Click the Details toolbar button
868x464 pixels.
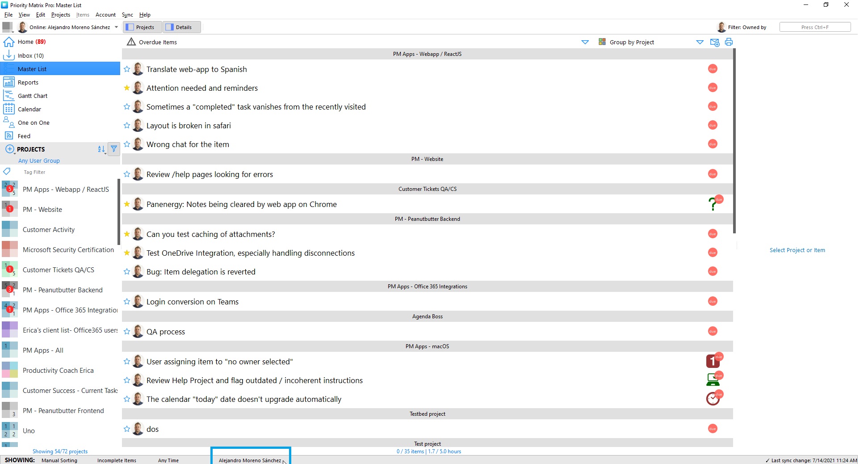[181, 27]
